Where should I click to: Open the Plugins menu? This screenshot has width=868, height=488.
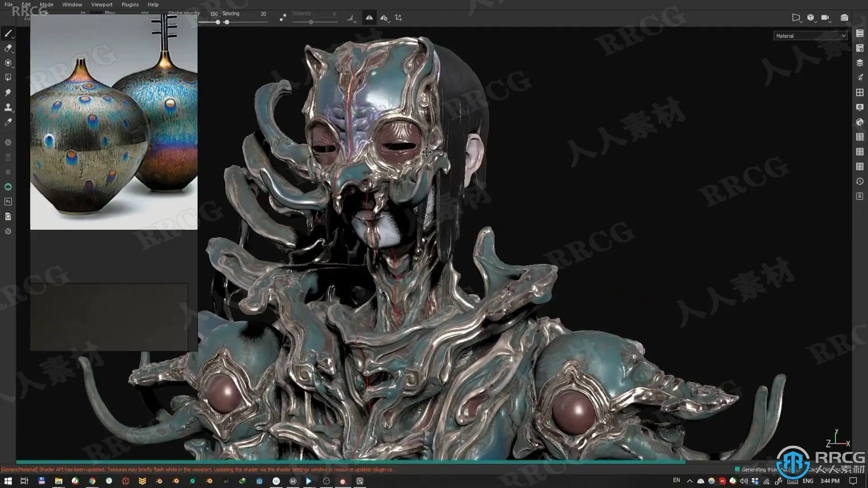130,5
